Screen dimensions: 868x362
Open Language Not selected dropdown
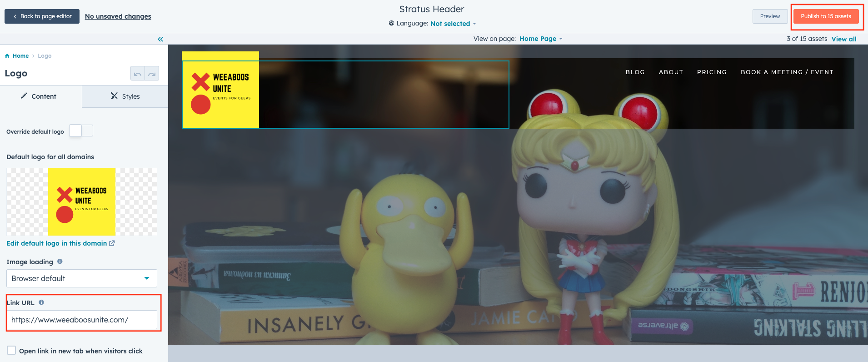click(x=453, y=24)
